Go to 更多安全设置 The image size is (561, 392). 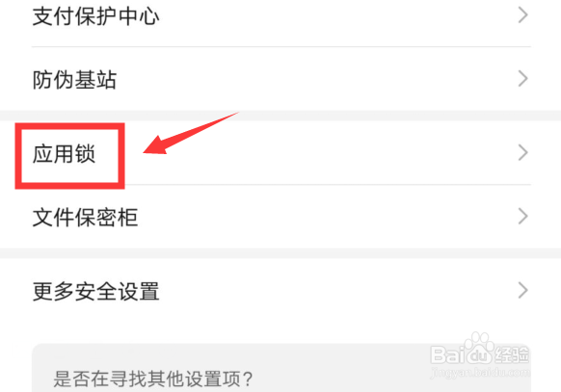(95, 291)
